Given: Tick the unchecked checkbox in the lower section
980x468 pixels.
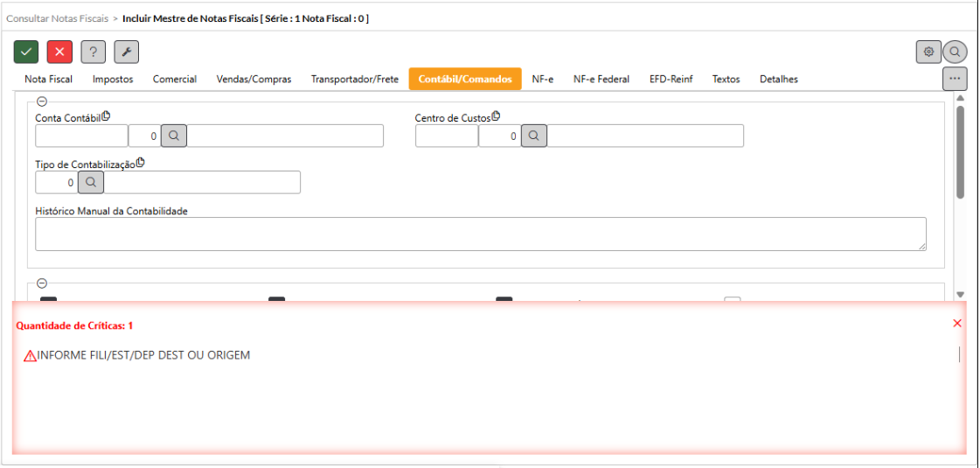Looking at the screenshot, I should [x=732, y=301].
